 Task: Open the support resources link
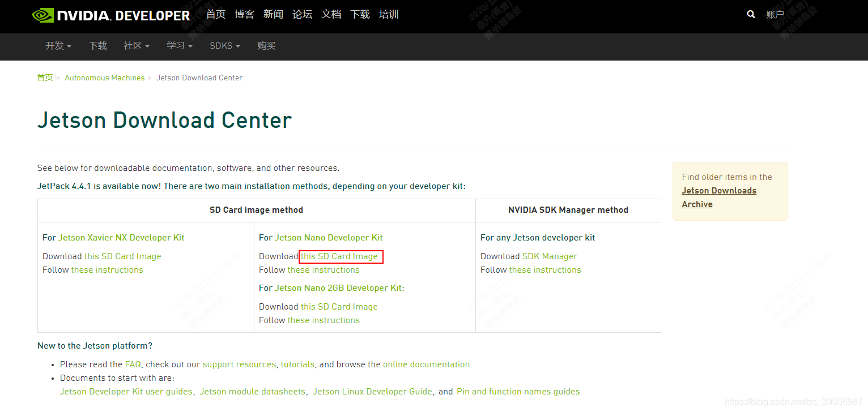pyautogui.click(x=239, y=364)
